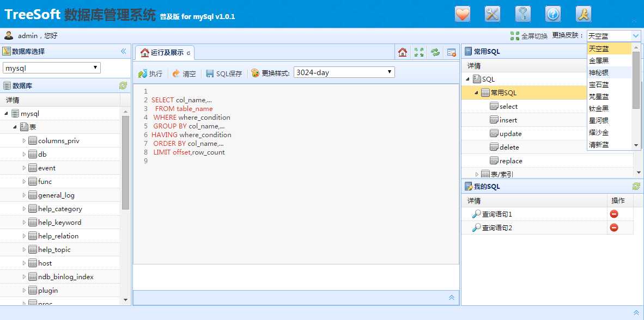This screenshot has height=320, width=644.
Task: Click the database tree vertical scrollbar
Action: click(126, 163)
